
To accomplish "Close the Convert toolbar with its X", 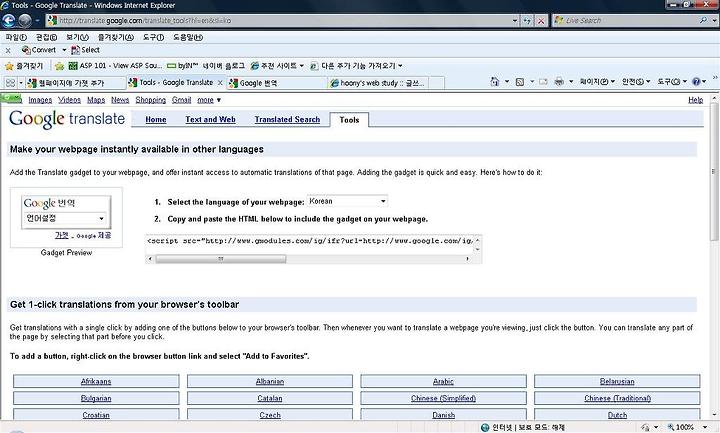I will pos(8,51).
